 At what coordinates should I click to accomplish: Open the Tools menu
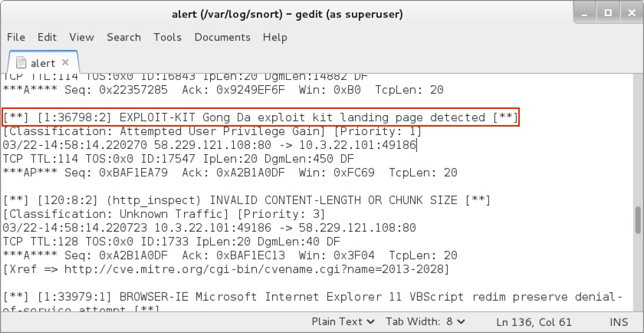(167, 37)
